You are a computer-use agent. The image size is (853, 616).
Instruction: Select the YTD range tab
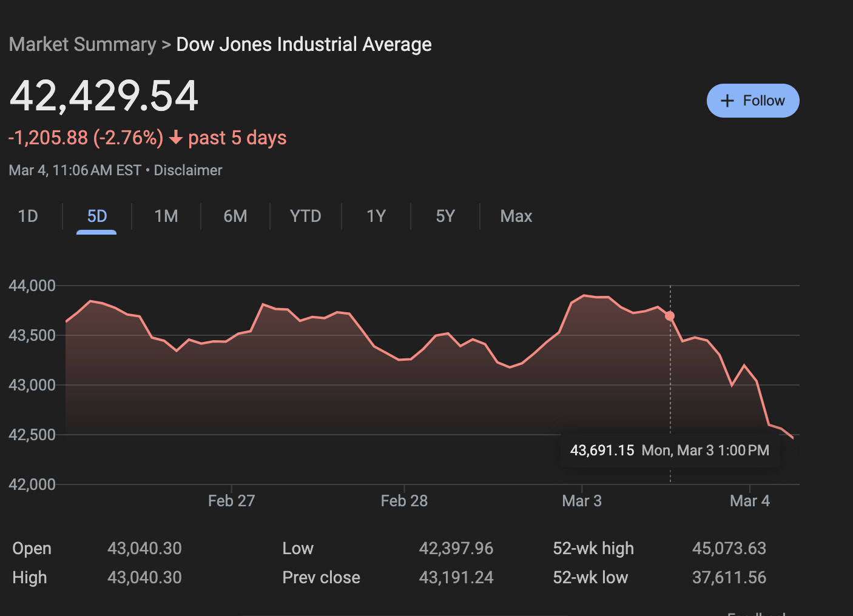305,216
